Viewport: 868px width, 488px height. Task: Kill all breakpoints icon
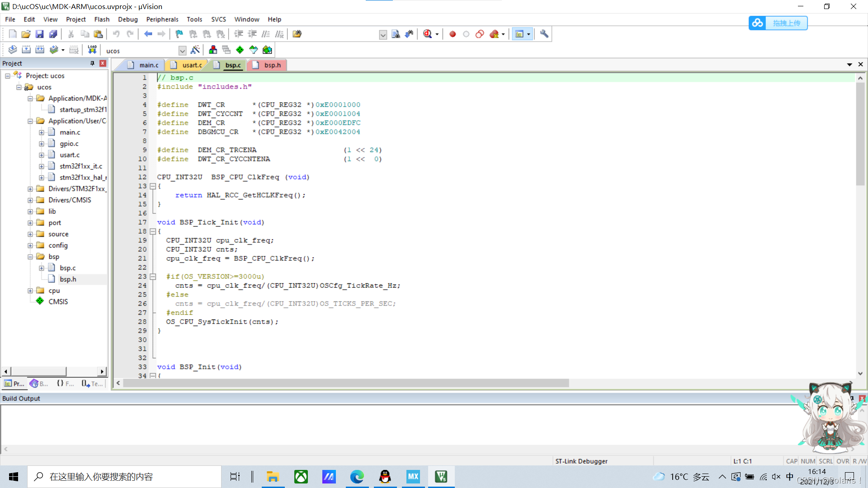click(494, 34)
